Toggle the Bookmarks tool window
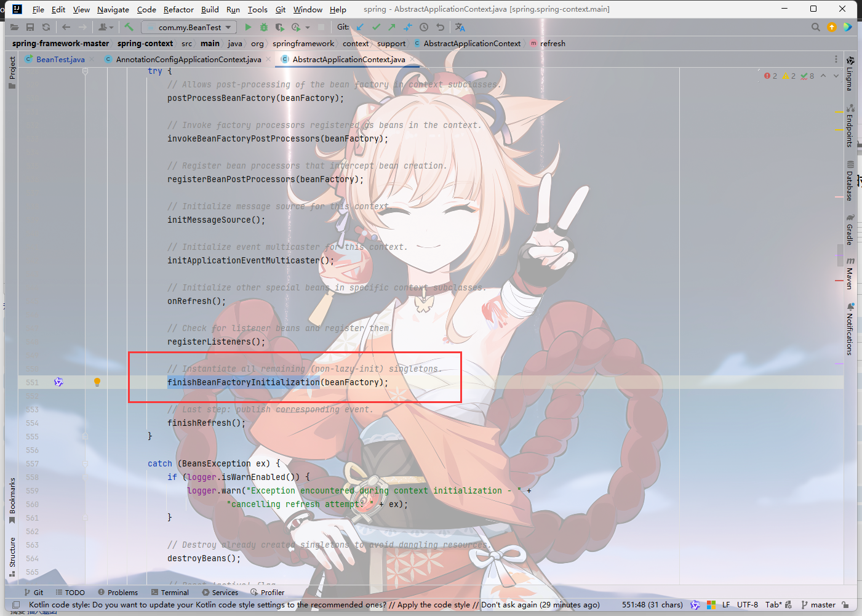The width and height of the screenshot is (862, 616). click(12, 500)
